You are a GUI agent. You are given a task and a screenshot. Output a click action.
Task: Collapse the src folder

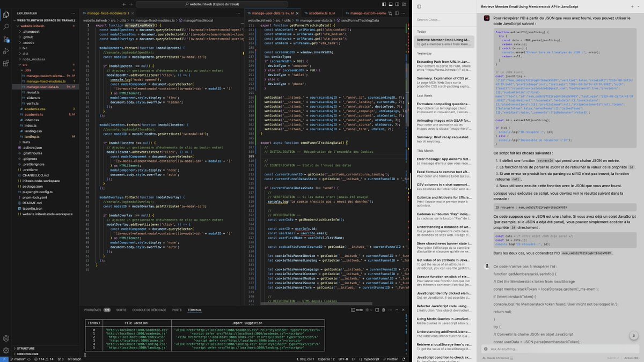(x=25, y=64)
